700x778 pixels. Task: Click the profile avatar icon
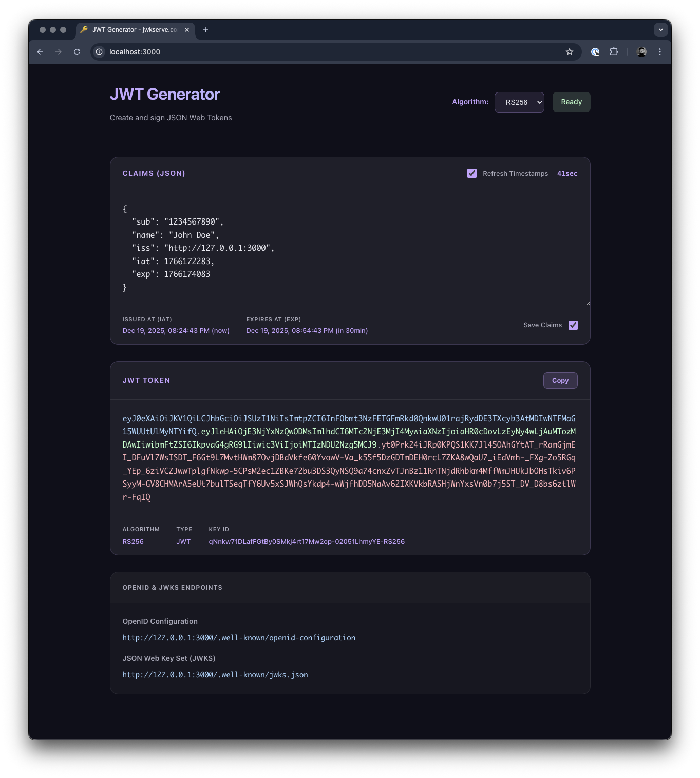[x=640, y=52]
